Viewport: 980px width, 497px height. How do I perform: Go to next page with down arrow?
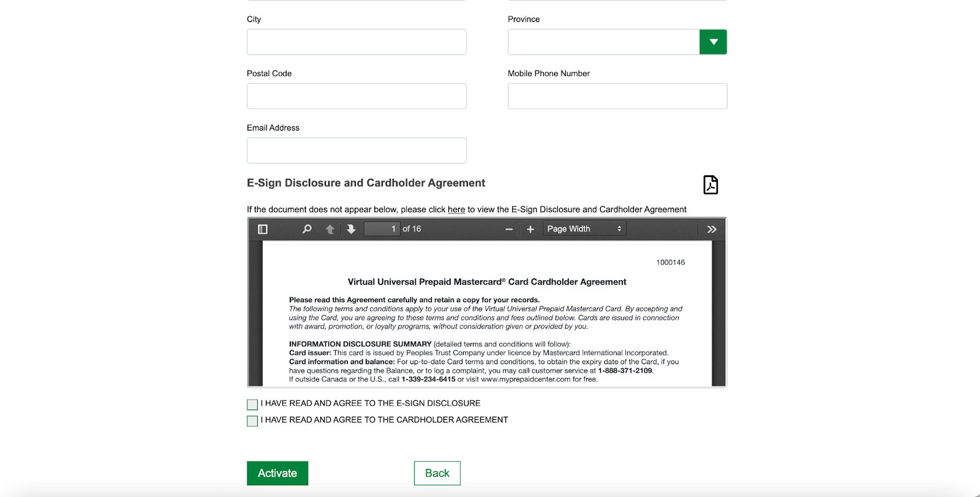(351, 229)
